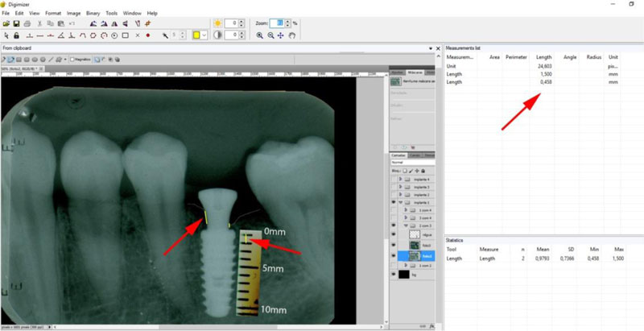Open the Help menu

152,13
